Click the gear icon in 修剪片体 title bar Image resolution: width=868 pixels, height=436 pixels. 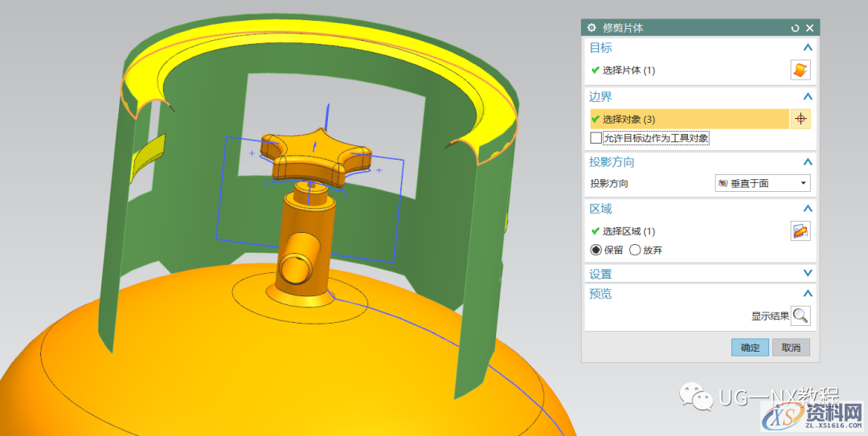pyautogui.click(x=592, y=28)
